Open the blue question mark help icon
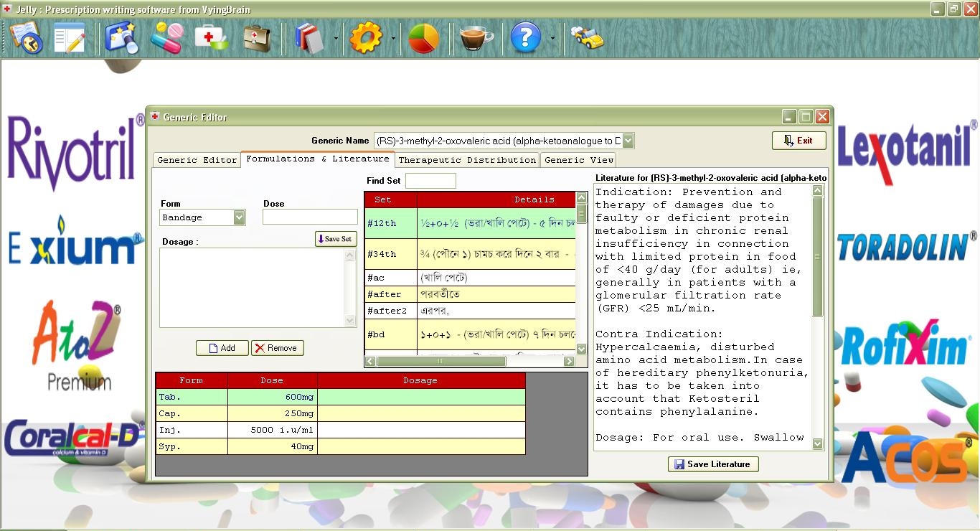This screenshot has height=531, width=980. click(525, 37)
